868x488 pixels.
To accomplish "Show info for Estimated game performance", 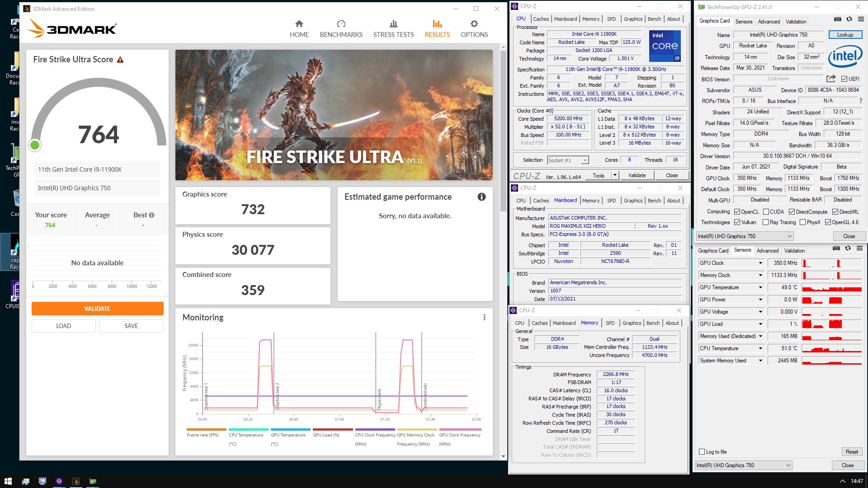I will point(481,197).
